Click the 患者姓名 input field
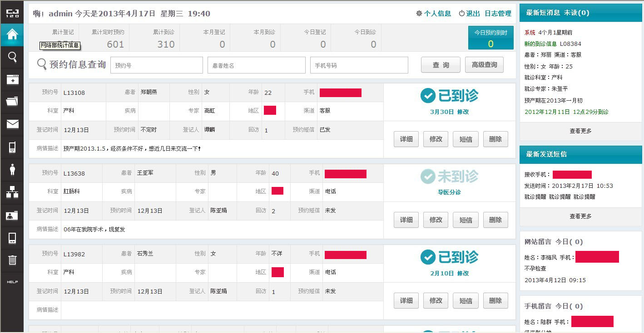 click(x=257, y=65)
